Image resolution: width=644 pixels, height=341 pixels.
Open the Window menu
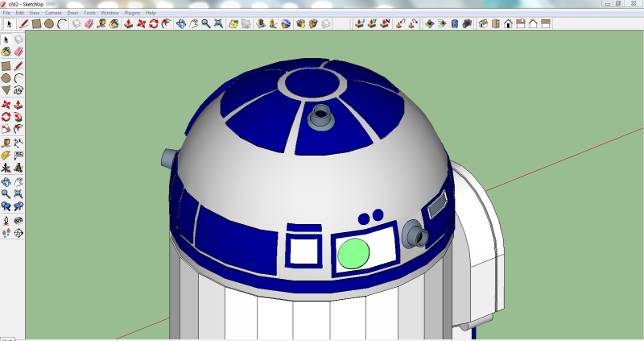[109, 13]
